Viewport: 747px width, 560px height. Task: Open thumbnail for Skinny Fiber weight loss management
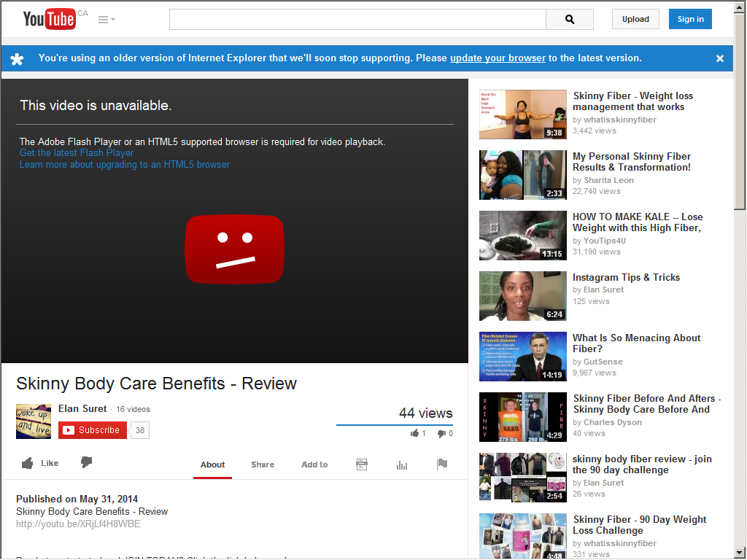(522, 114)
